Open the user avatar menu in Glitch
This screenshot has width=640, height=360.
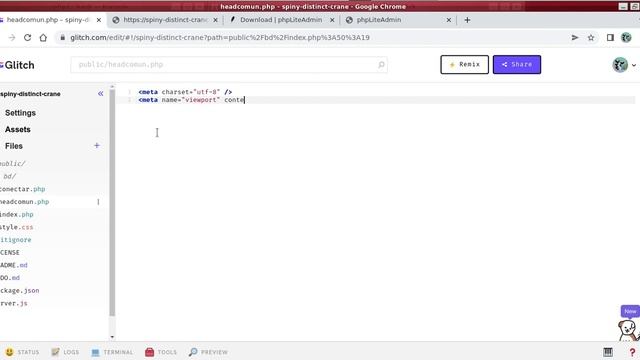pos(624,65)
